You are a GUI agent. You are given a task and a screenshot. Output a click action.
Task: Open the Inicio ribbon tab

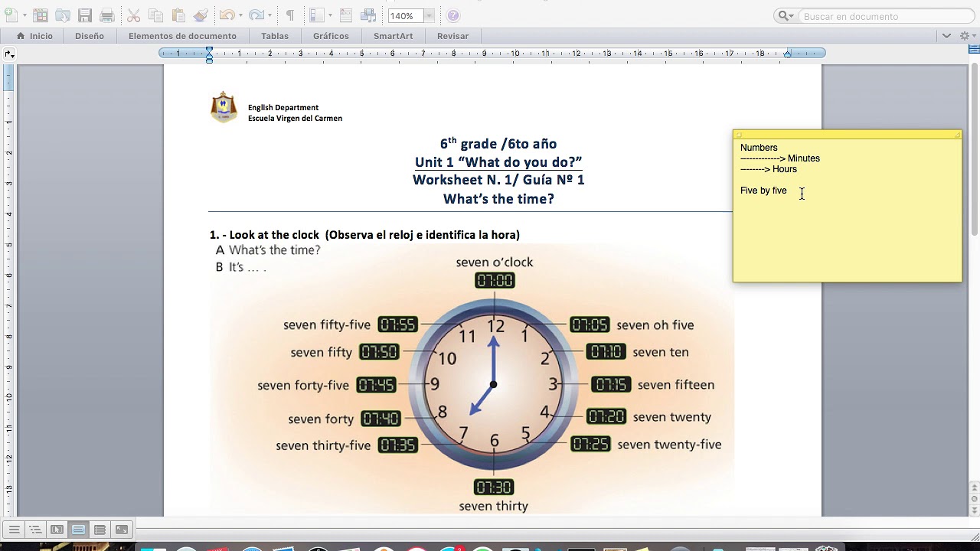coord(35,36)
